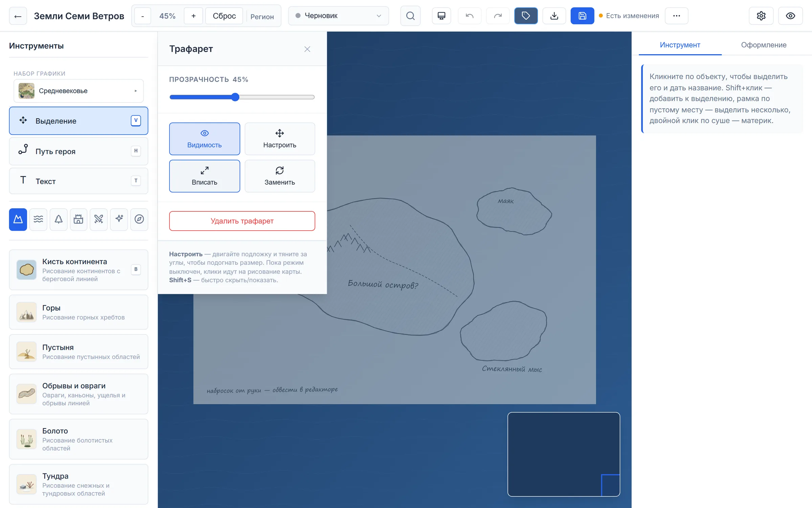Save the map with floppy icon
This screenshot has width=812, height=508.
(582, 16)
